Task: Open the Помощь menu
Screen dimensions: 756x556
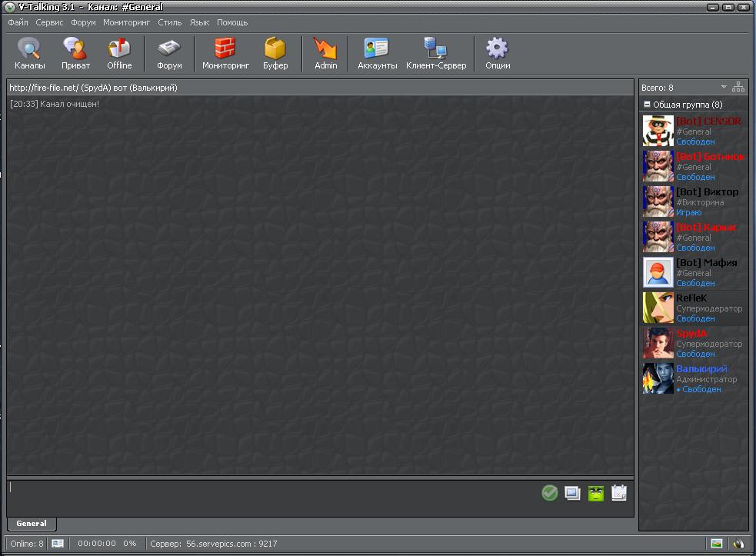Action: pyautogui.click(x=232, y=22)
